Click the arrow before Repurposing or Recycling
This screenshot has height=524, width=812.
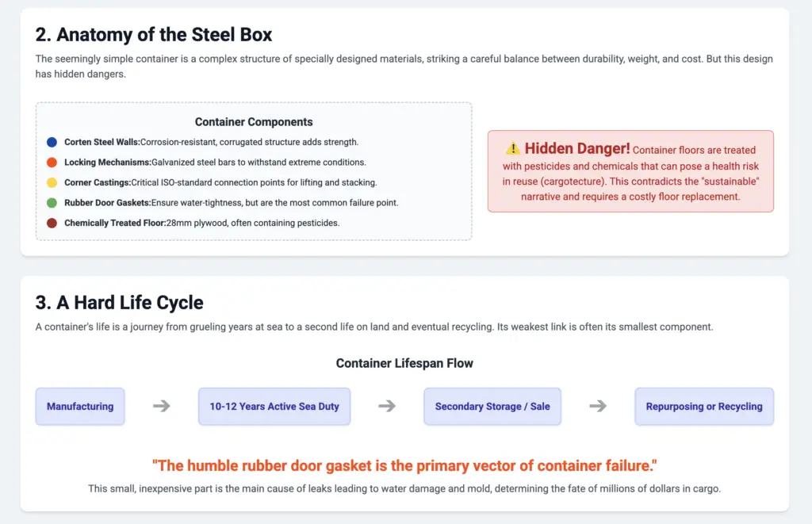[x=598, y=406]
